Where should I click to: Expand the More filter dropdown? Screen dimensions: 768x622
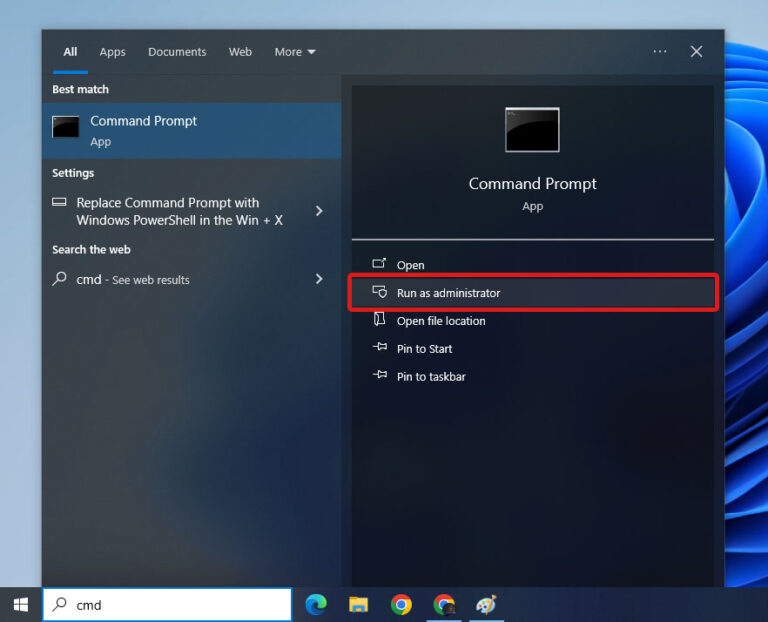(x=295, y=52)
